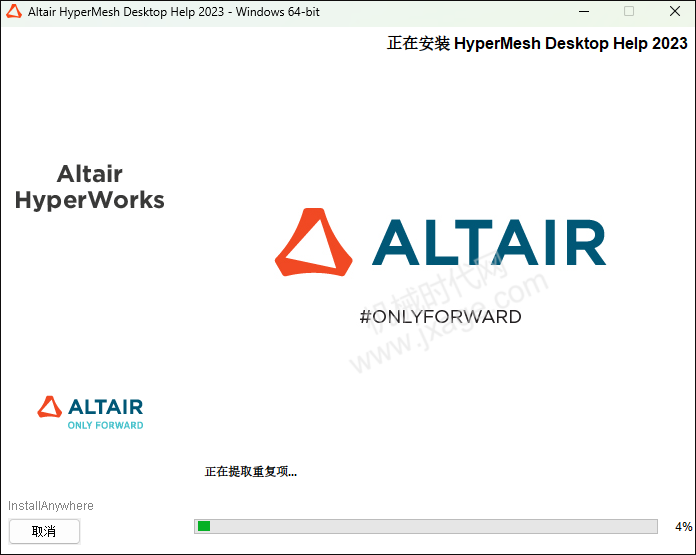Close the HyperMesh Help installer window

[675, 12]
